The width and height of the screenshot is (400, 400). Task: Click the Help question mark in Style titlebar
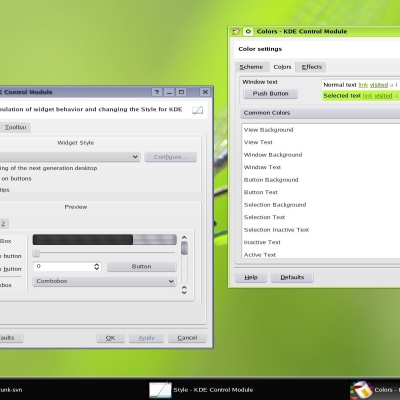[157, 92]
